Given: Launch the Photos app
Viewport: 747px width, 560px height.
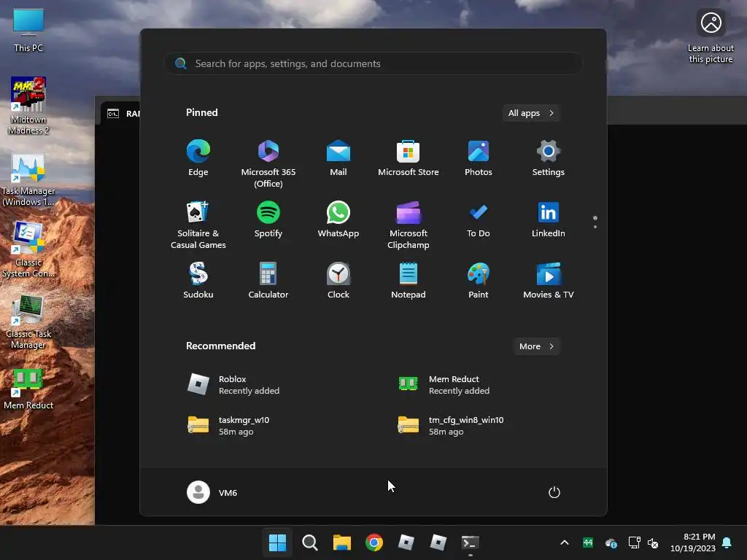Looking at the screenshot, I should tap(479, 158).
